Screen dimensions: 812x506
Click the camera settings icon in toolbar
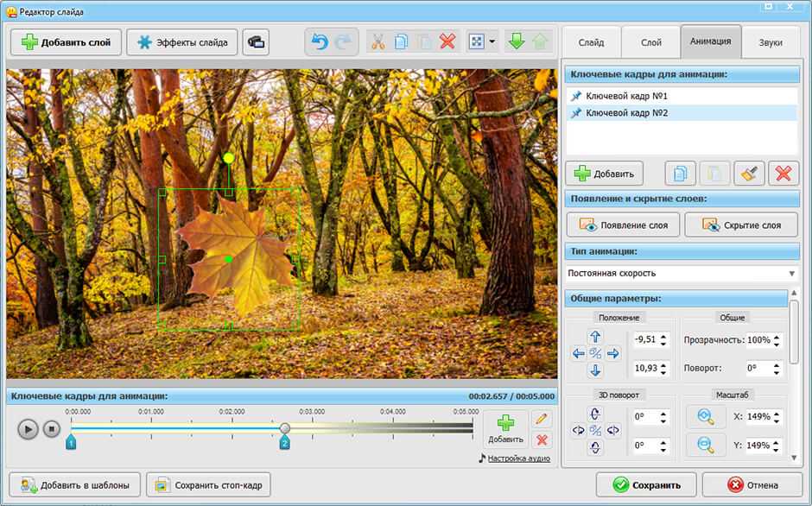coord(256,41)
